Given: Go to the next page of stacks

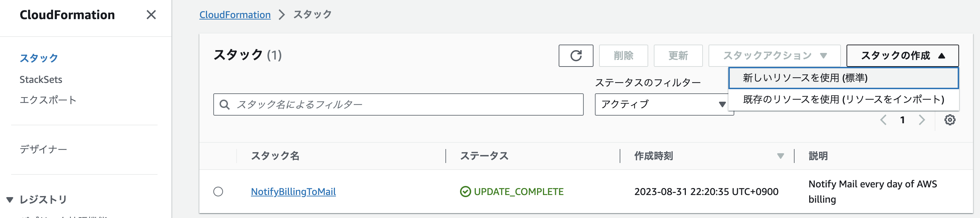Looking at the screenshot, I should tap(922, 119).
